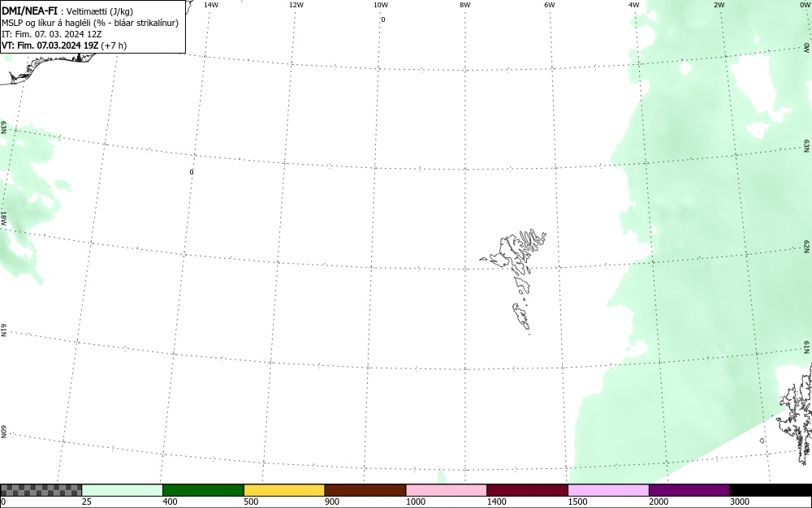Click the legend value 500
The height and width of the screenshot is (508, 812).
tap(251, 502)
